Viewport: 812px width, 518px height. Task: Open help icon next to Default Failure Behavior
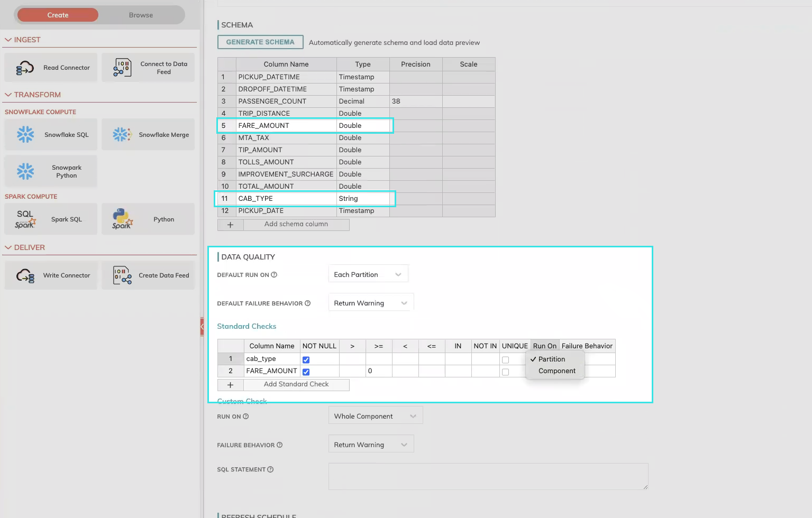coord(307,303)
